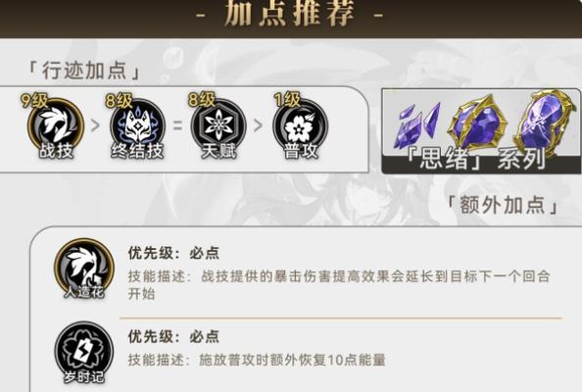Viewport: 582px width, 392px height.
Task: Click the 8级 label above 终结技
Action: [119, 101]
